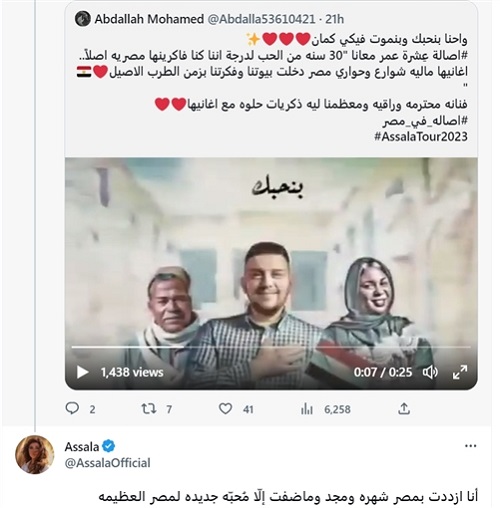Retweet using the arrows icon
This screenshot has width=500, height=508.
(149, 408)
